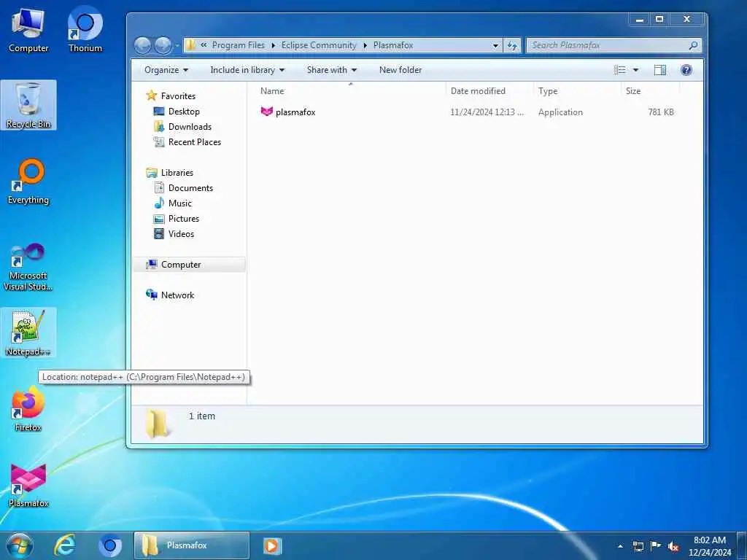Switch to Plasmafox taskbar window button
Screen dimensions: 747x560
click(192, 545)
